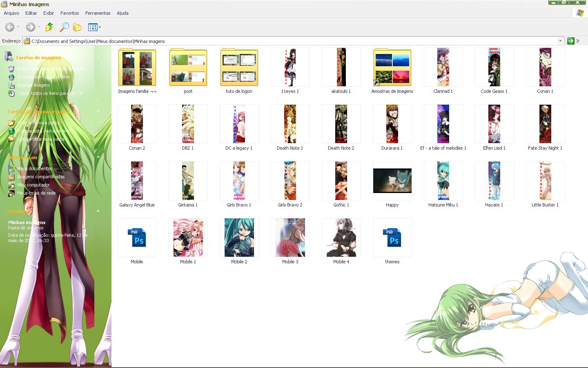
Task: Click the Meu computador sidebar icon
Action: click(11, 185)
